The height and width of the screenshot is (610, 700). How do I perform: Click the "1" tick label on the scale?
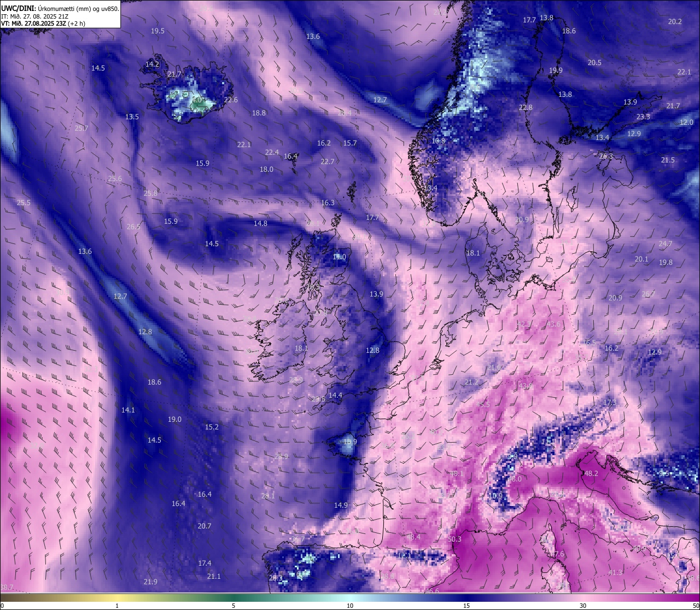point(117,606)
